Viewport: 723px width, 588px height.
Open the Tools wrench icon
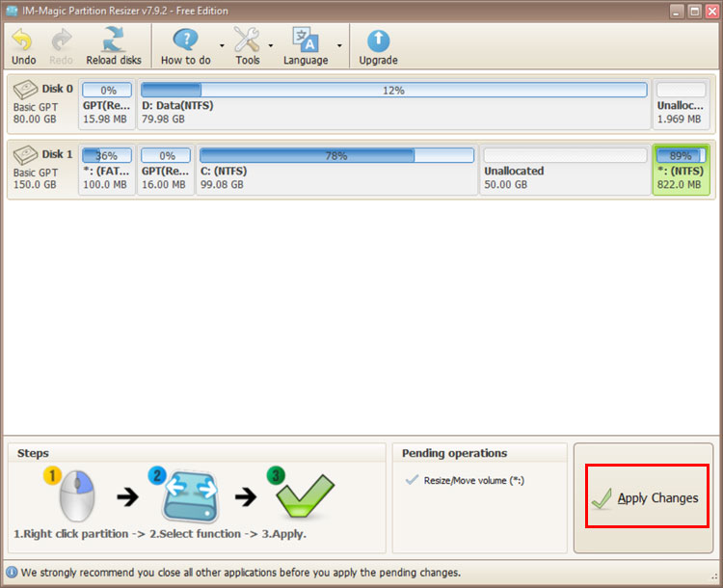[x=247, y=40]
